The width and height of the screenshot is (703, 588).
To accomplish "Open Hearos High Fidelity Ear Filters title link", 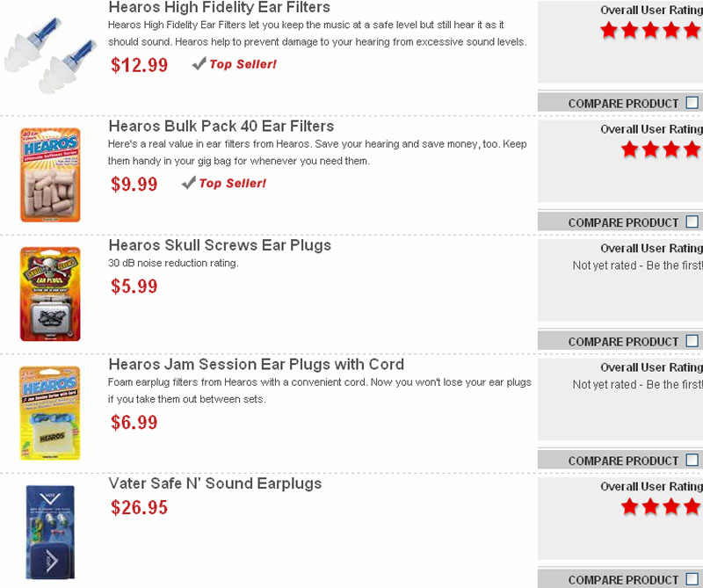I will point(219,7).
